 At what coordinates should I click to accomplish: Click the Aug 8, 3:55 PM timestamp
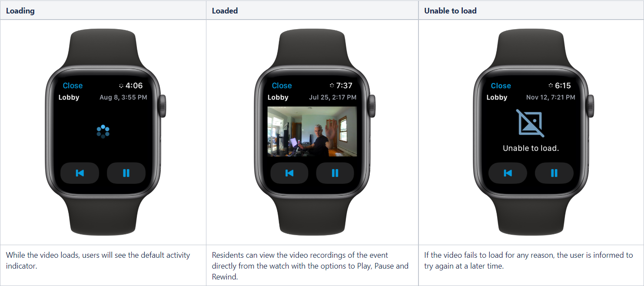(123, 97)
